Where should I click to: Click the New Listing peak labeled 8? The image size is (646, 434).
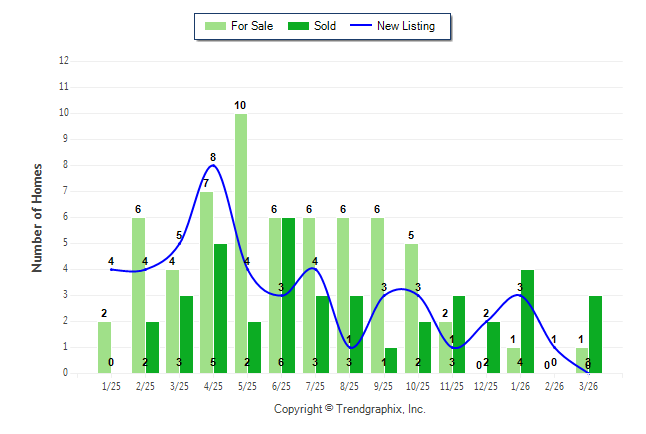pos(213,165)
